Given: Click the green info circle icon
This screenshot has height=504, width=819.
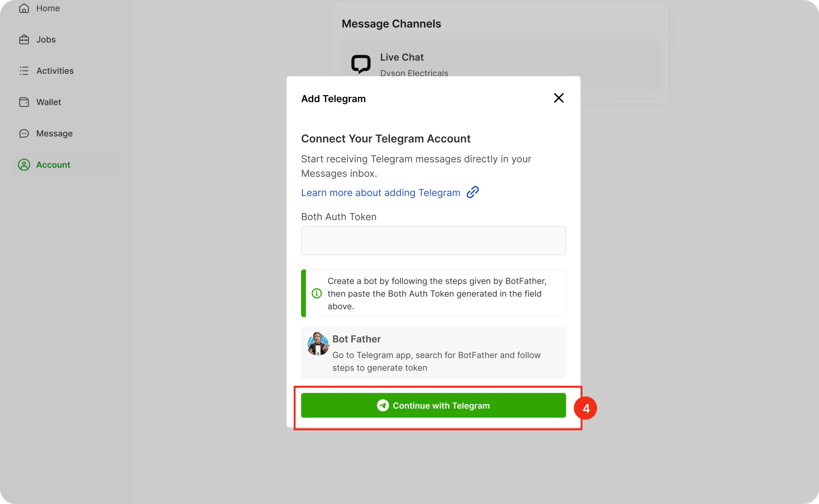Looking at the screenshot, I should (316, 293).
